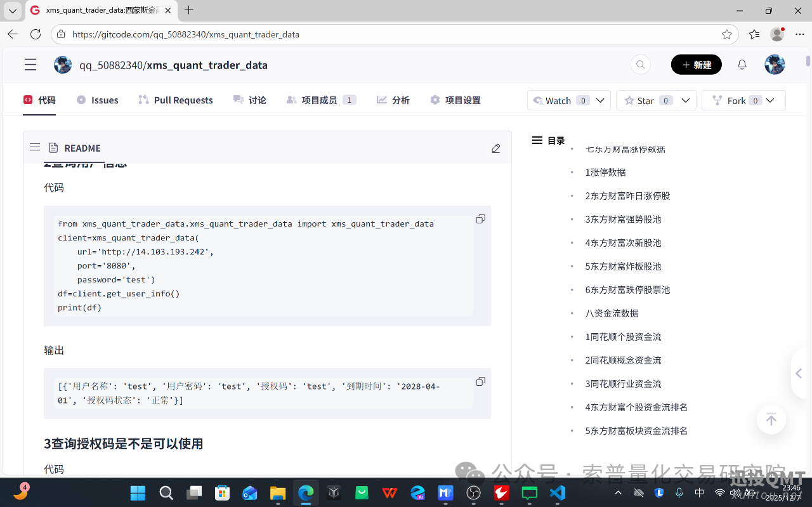Click the hamburger icon beside README title
The height and width of the screenshot is (507, 812).
pos(35,147)
